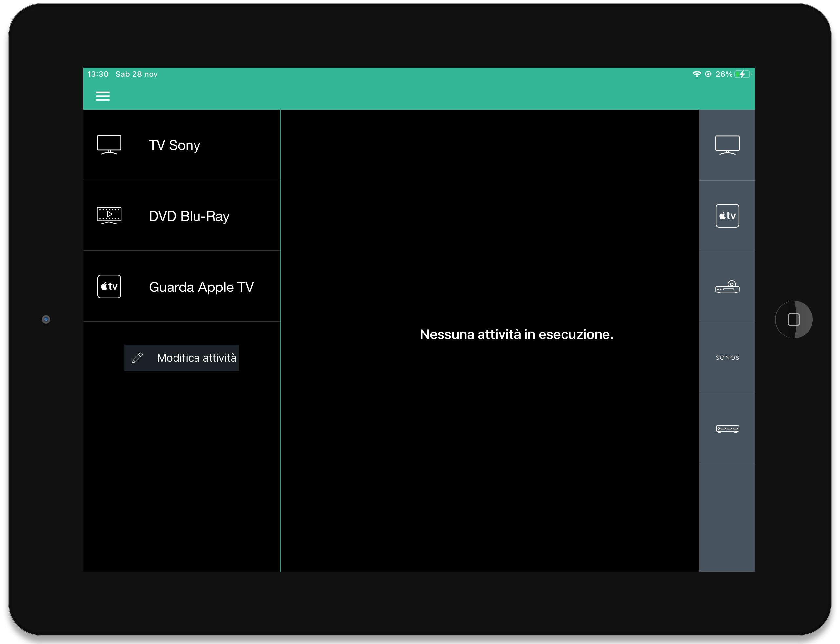Tap the 26% battery percentage

[x=724, y=74]
